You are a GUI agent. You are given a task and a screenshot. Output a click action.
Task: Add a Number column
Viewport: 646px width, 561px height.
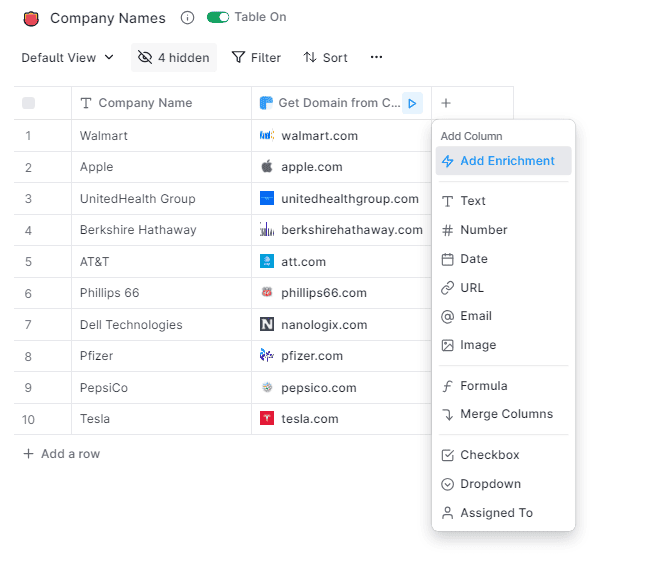coord(503,230)
